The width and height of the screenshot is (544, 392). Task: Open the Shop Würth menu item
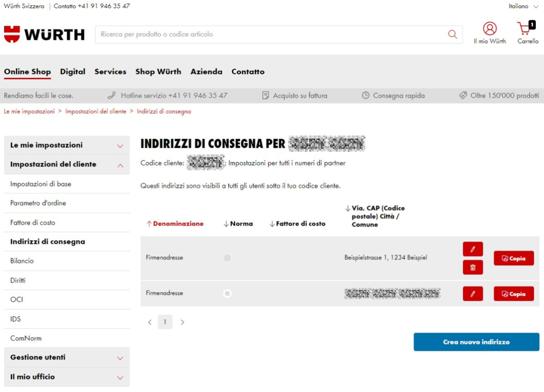pos(158,72)
